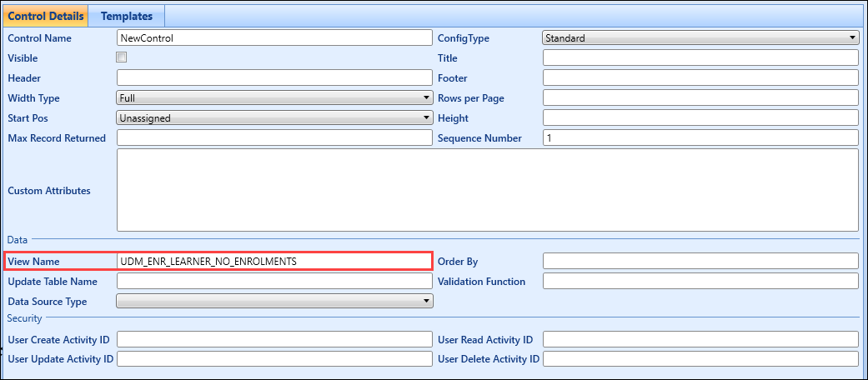This screenshot has height=380, width=868.
Task: Click the Control Name input field
Action: (x=274, y=37)
